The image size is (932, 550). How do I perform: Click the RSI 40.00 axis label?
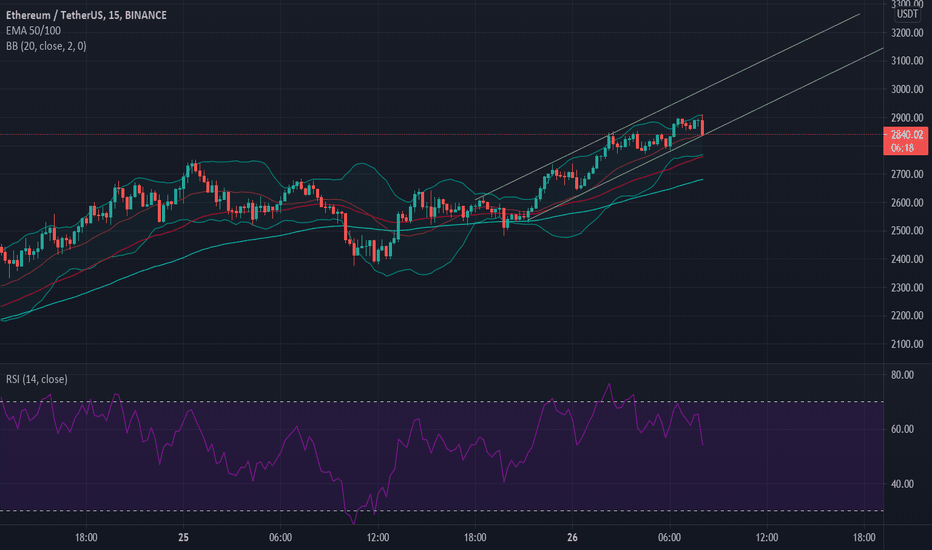[902, 484]
